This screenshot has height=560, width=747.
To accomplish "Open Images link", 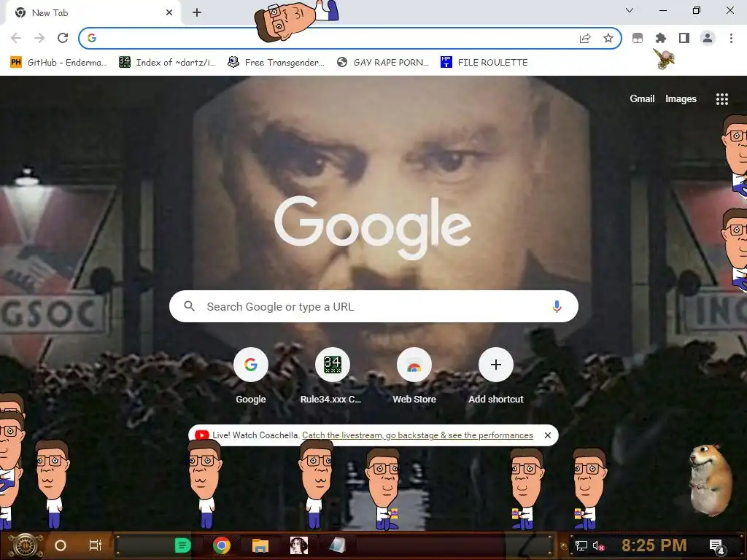I will coord(681,98).
